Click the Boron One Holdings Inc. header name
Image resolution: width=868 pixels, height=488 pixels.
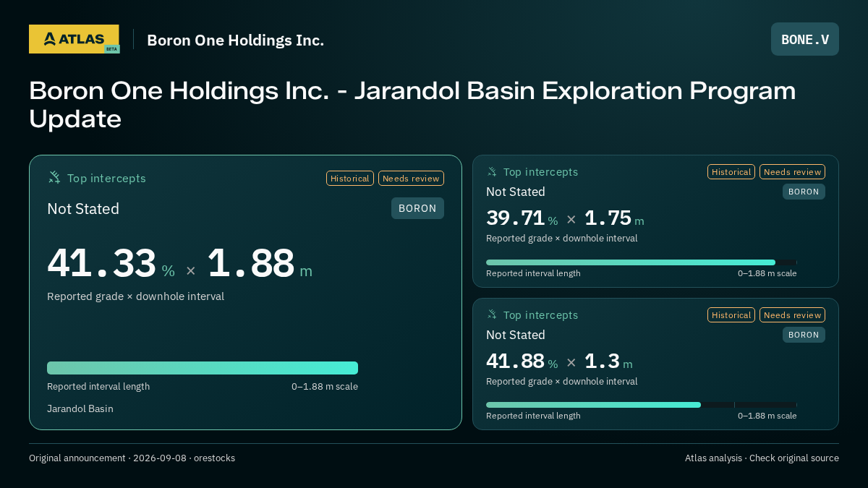(x=235, y=40)
